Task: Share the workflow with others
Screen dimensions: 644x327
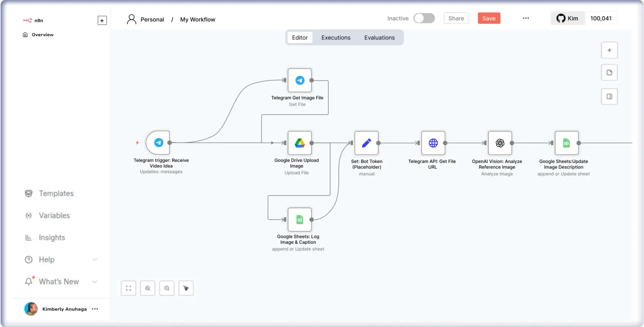Action: click(456, 18)
